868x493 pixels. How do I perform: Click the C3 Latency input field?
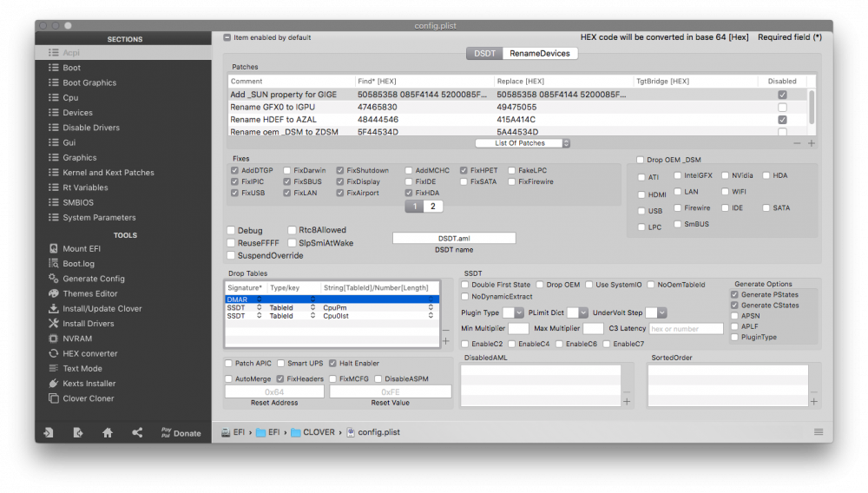[x=686, y=329]
